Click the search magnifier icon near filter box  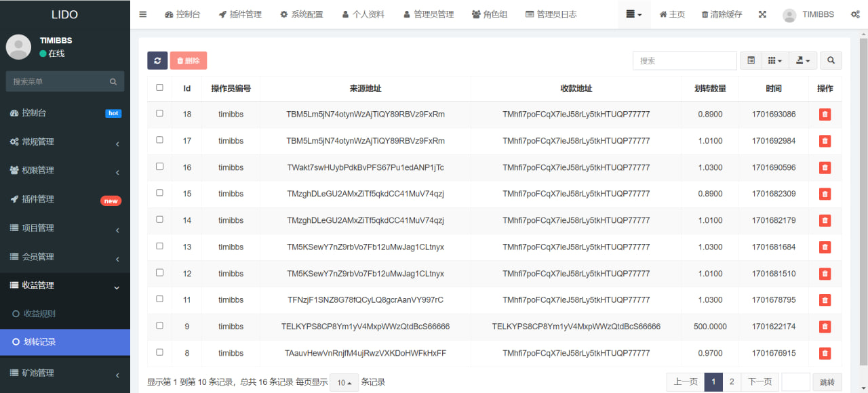pyautogui.click(x=831, y=60)
